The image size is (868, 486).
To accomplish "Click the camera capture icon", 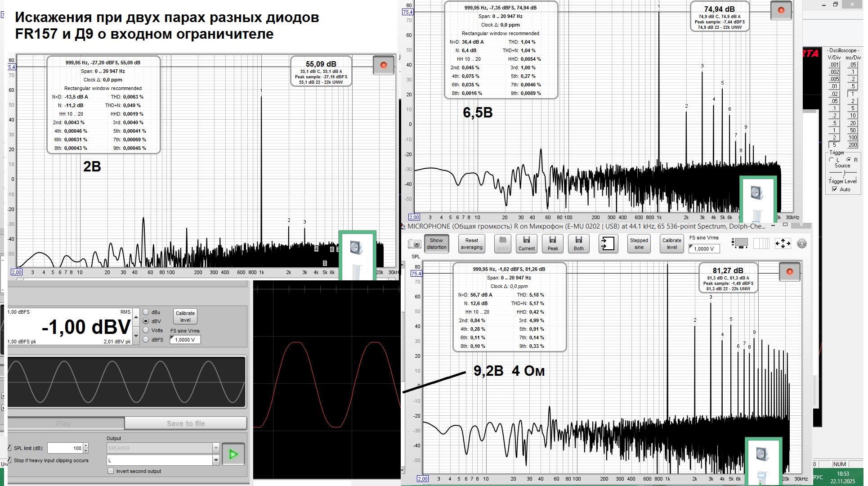I will point(414,244).
